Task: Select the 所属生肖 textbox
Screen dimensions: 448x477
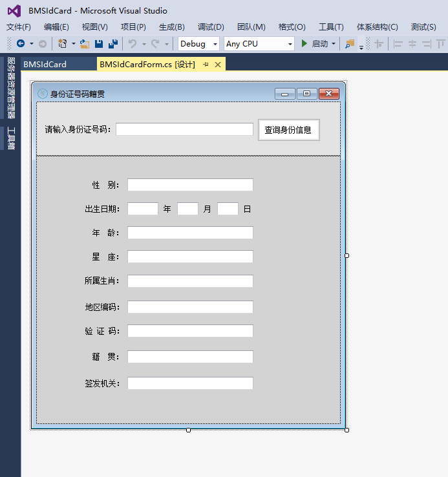Action: (x=190, y=281)
